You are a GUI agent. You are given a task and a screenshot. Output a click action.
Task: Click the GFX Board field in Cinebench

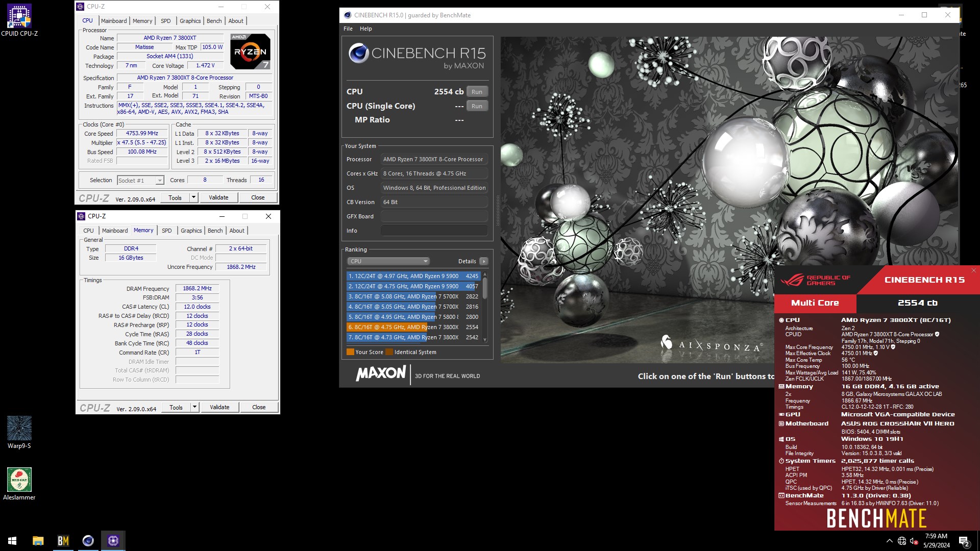tap(434, 216)
